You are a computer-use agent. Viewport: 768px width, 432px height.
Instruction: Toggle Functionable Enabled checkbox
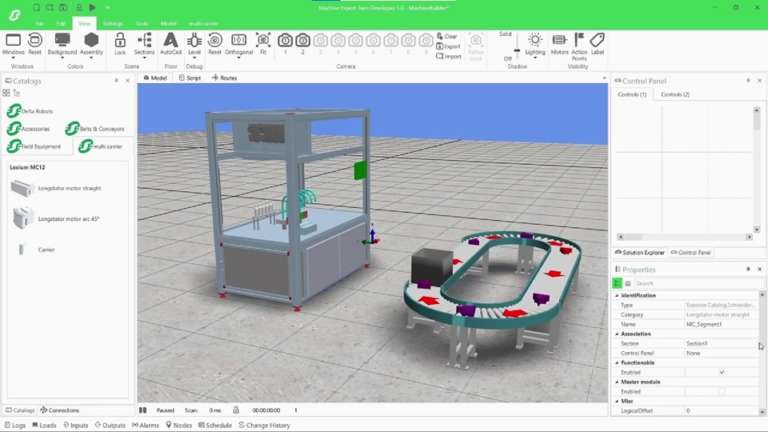point(721,372)
